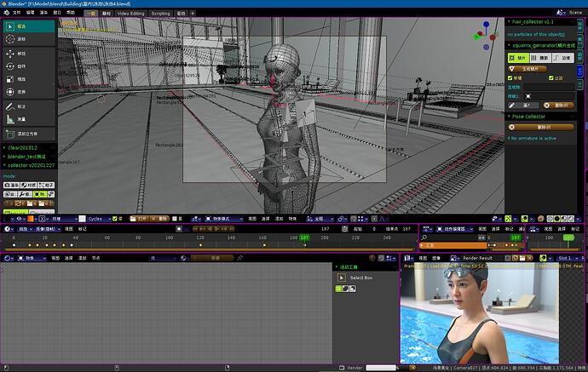Open the Slot 1 dropdown in image editor

(x=568, y=258)
